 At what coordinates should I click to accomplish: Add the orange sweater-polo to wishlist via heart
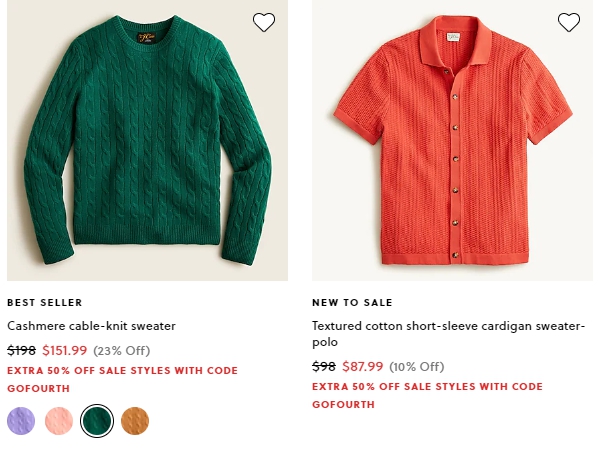(569, 22)
